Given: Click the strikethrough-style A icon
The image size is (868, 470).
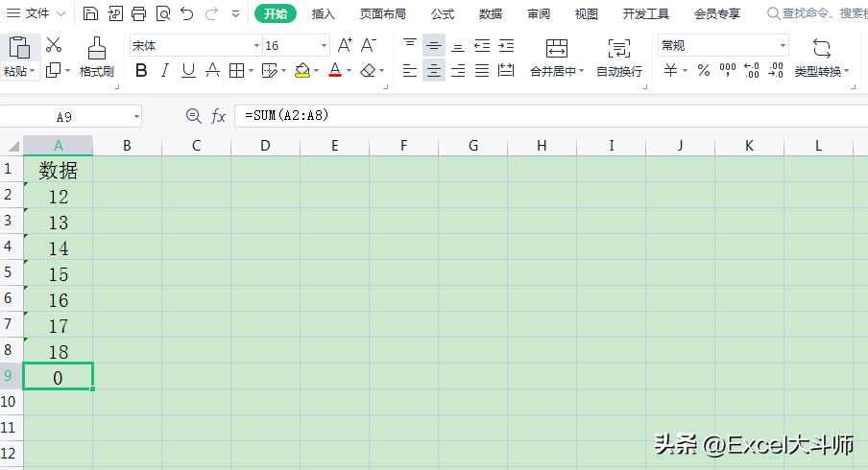Looking at the screenshot, I should pos(212,70).
